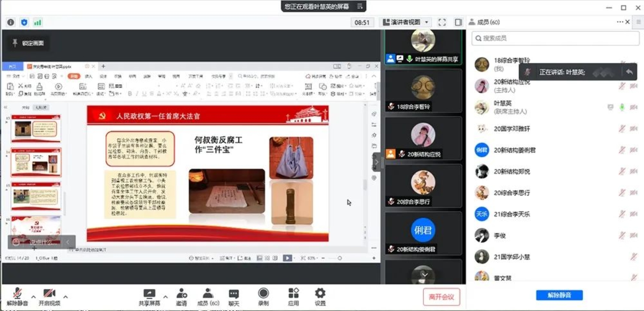
Task: Select member 20综合李思行 in list
Action: point(555,193)
